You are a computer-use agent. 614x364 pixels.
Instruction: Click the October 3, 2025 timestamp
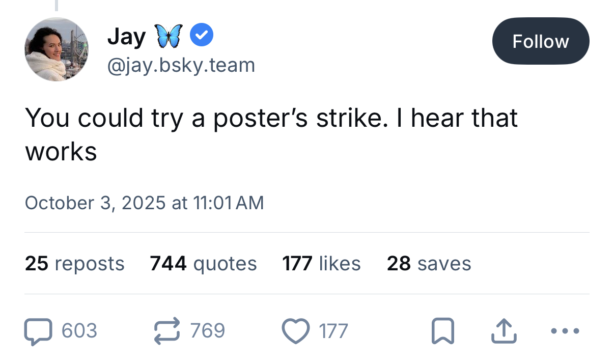coord(144,203)
